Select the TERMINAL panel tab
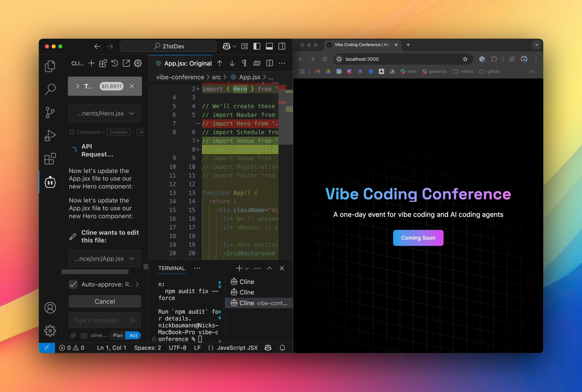582x392 pixels. pyautogui.click(x=171, y=268)
